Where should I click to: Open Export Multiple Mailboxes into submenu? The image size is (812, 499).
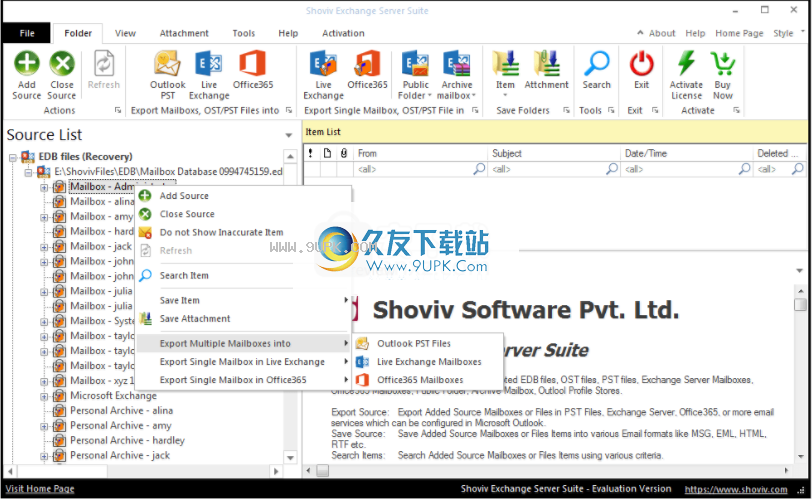point(242,343)
